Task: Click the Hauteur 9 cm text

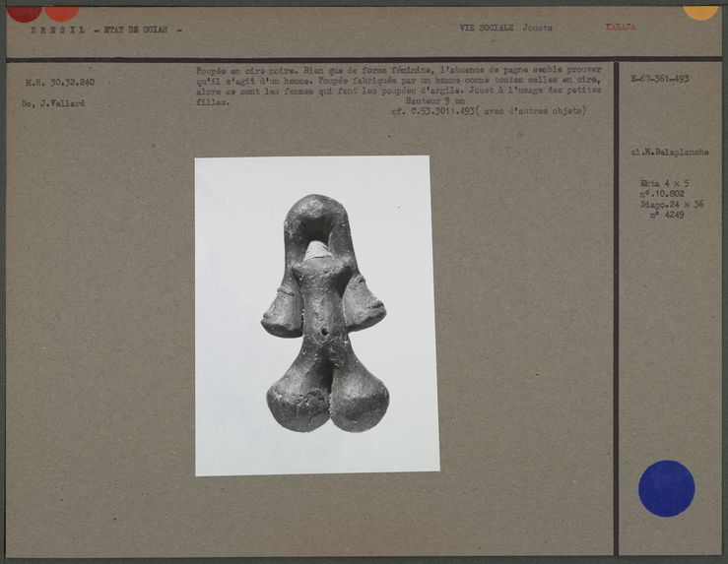Action: pos(433,100)
